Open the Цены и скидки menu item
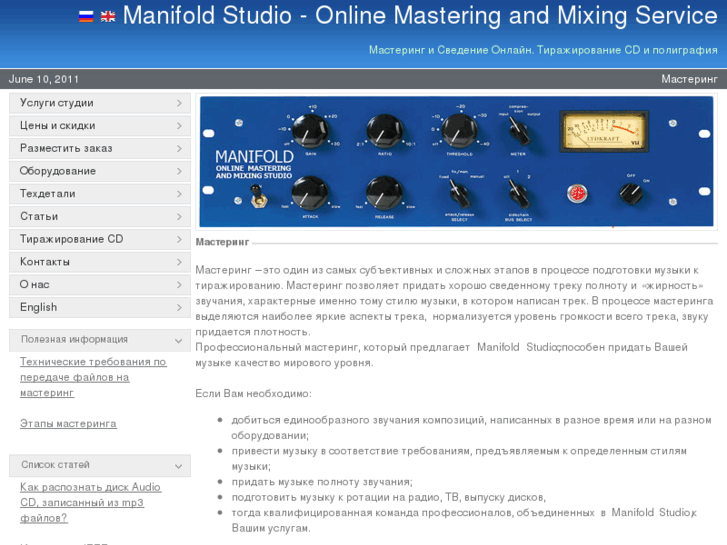The height and width of the screenshot is (545, 727). tap(100, 126)
